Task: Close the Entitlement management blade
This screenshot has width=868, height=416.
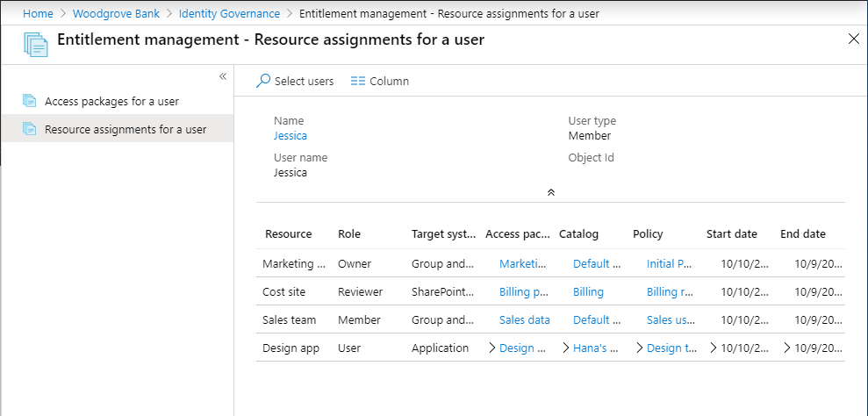Action: point(854,38)
